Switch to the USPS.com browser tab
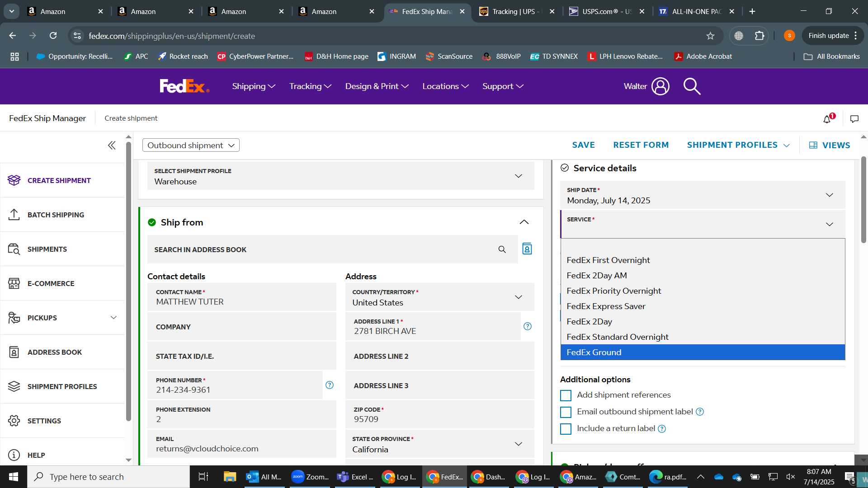The image size is (868, 488). point(607,11)
